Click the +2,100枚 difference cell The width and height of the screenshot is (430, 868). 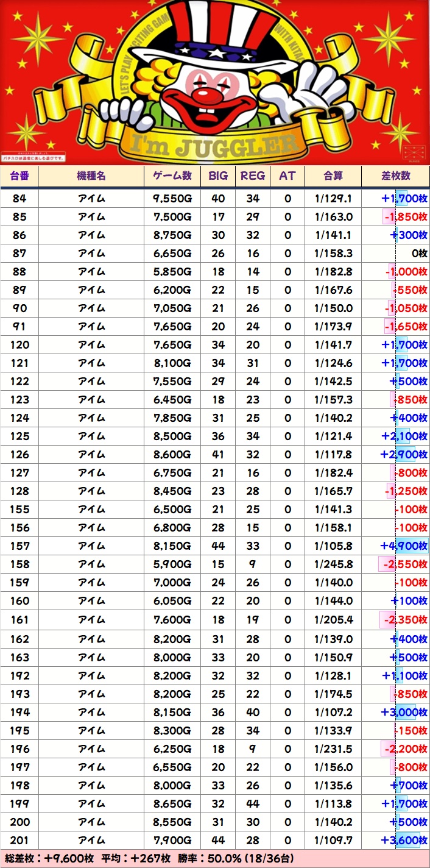pyautogui.click(x=396, y=436)
